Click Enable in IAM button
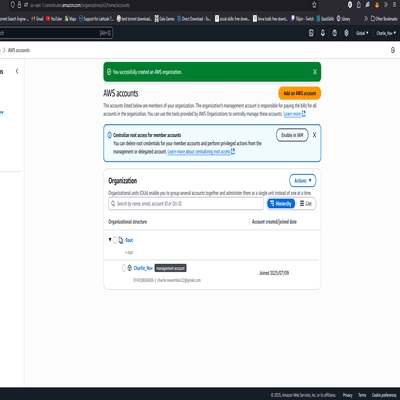This screenshot has height=400, width=400. 292,135
